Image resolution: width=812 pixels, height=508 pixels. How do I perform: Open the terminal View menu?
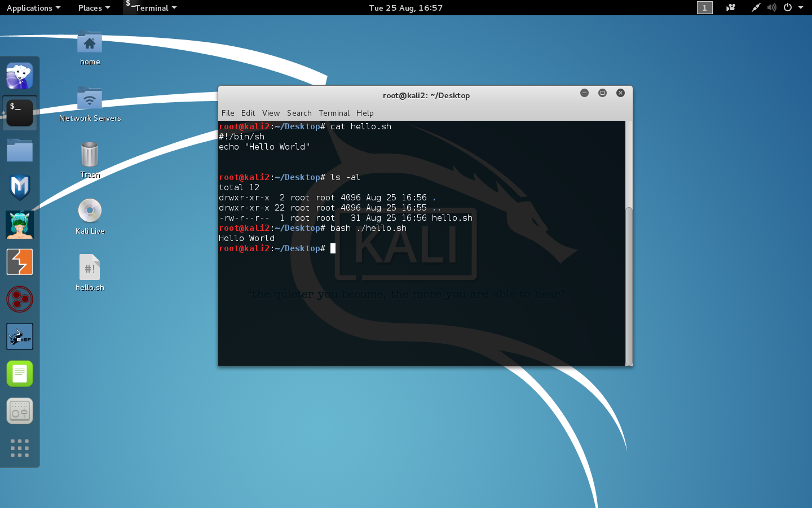[271, 113]
